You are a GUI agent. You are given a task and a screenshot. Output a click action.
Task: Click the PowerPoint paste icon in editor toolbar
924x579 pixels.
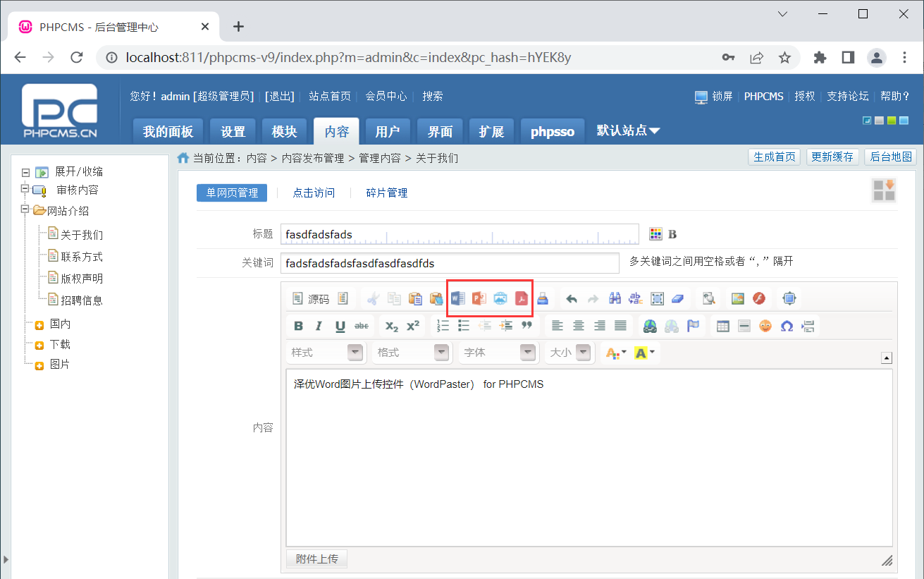(479, 298)
